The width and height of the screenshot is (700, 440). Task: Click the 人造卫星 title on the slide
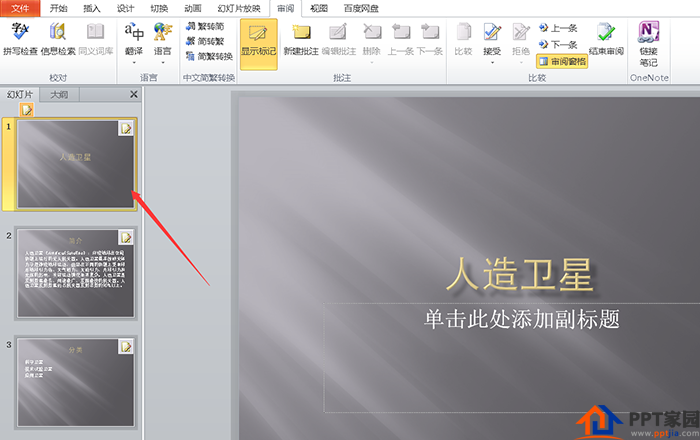click(x=520, y=275)
